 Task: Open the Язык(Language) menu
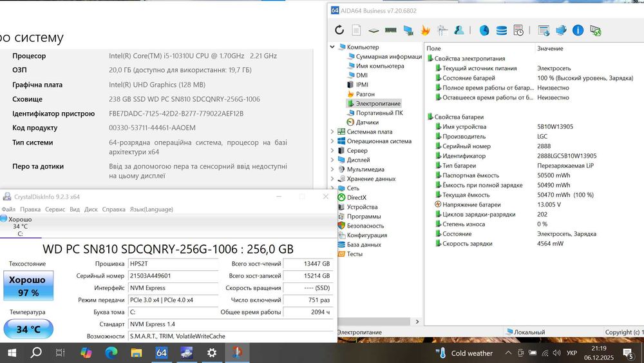[151, 210]
